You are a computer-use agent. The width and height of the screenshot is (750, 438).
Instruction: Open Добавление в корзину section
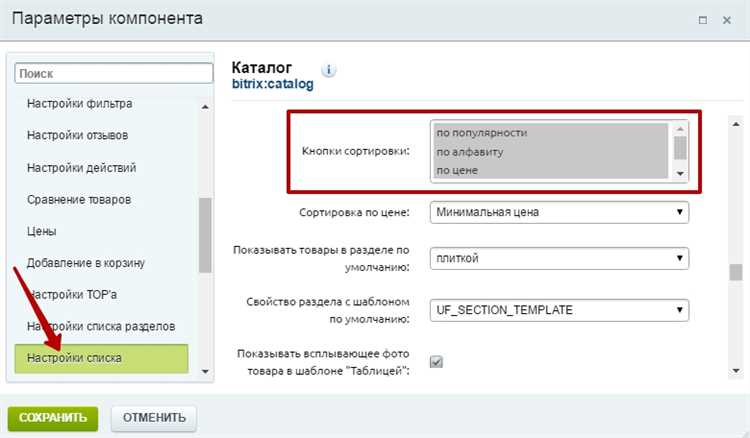click(x=86, y=263)
